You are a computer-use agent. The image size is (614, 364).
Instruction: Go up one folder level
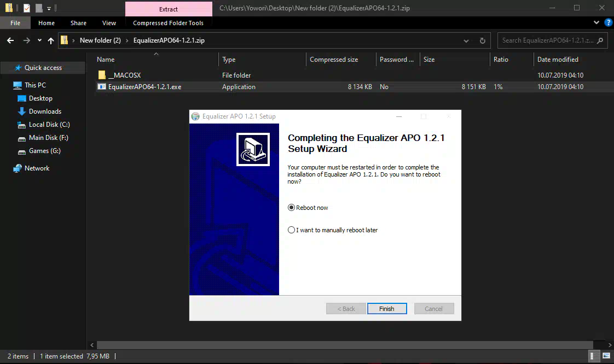[51, 40]
